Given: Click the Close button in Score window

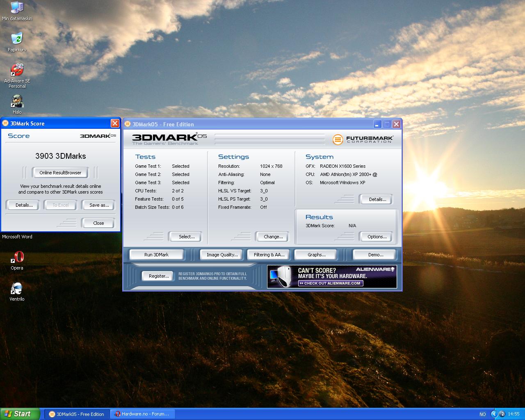Looking at the screenshot, I should pos(98,223).
